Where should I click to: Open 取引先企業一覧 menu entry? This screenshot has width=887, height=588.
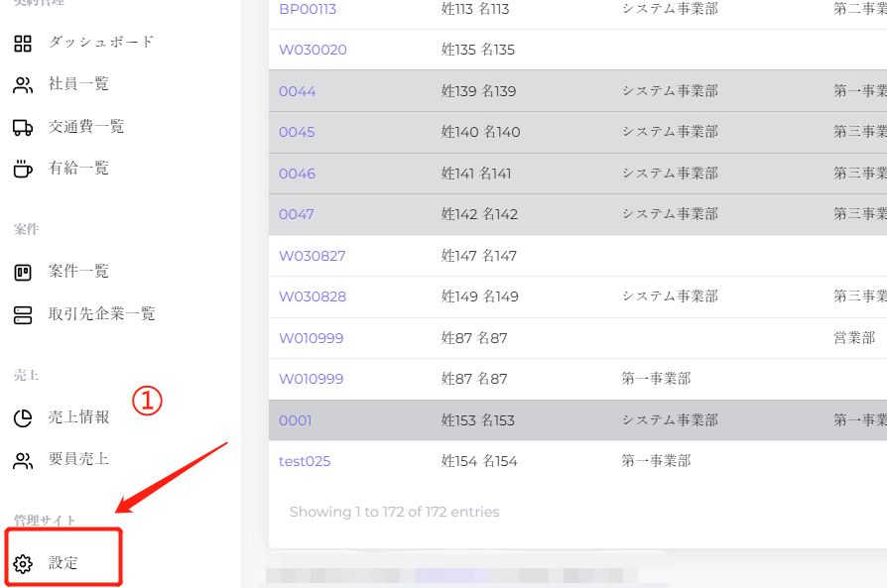click(101, 314)
